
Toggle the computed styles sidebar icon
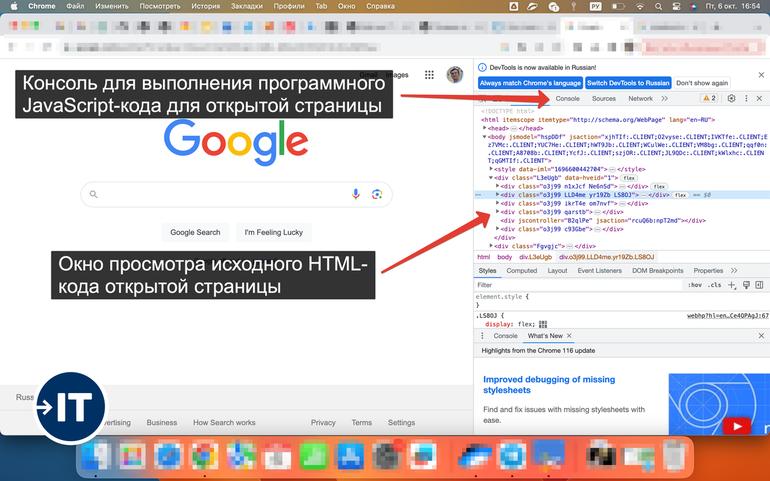pos(759,285)
